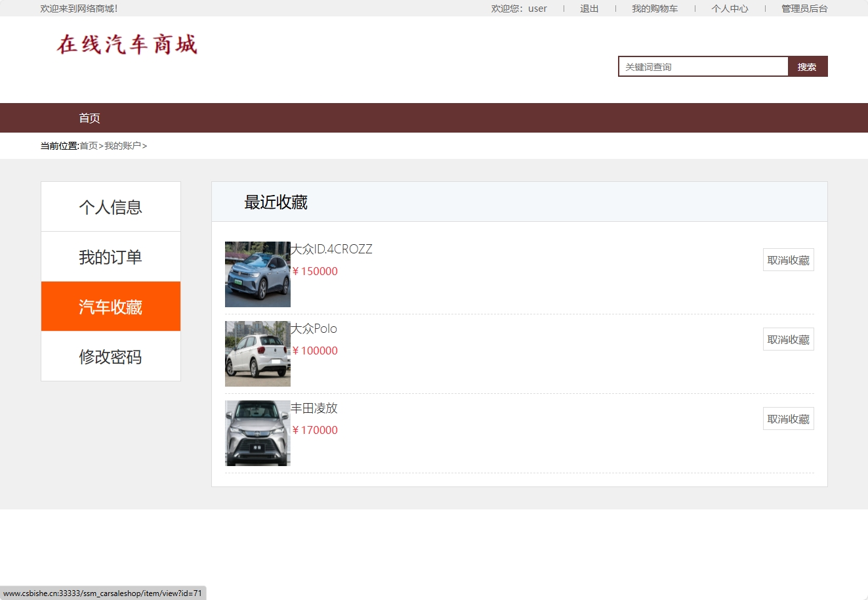Open the 大众ID.4CROZZ product link
The height and width of the screenshot is (600, 868).
click(331, 249)
